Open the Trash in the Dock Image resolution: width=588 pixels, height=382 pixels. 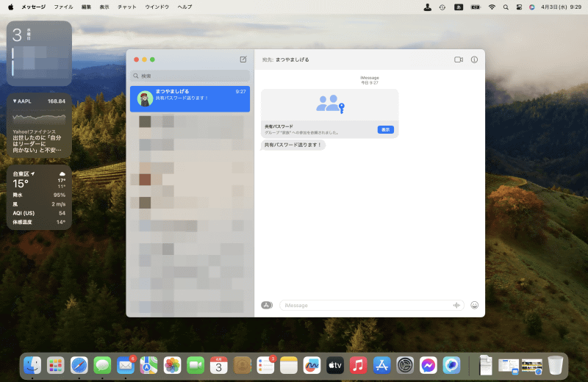(x=556, y=365)
